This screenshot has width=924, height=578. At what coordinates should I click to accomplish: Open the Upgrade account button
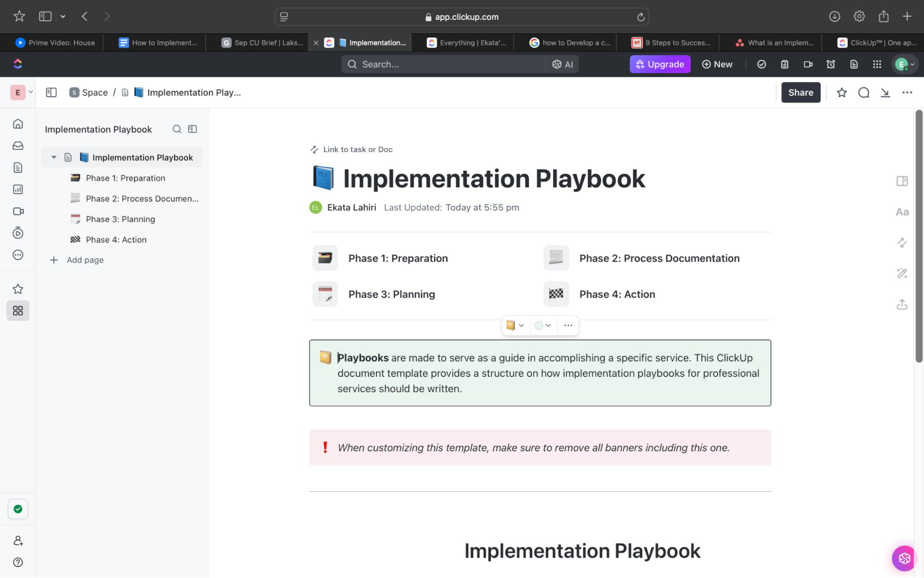point(660,65)
